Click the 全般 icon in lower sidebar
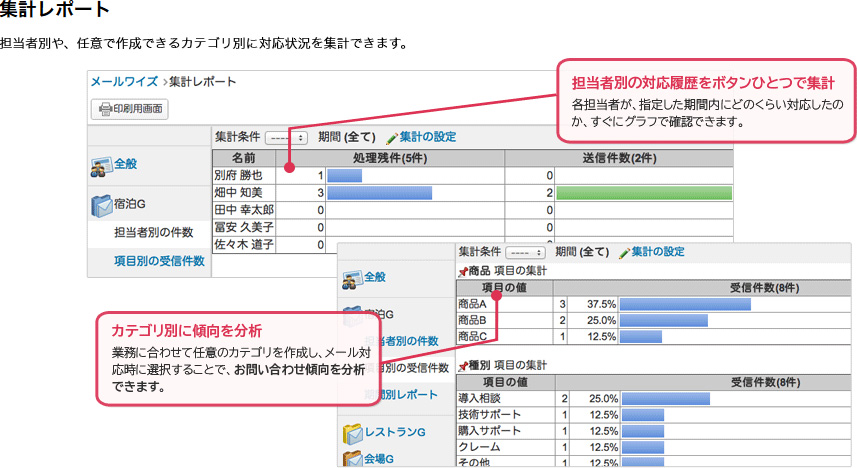This screenshot has height=468, width=857. pyautogui.click(x=350, y=277)
